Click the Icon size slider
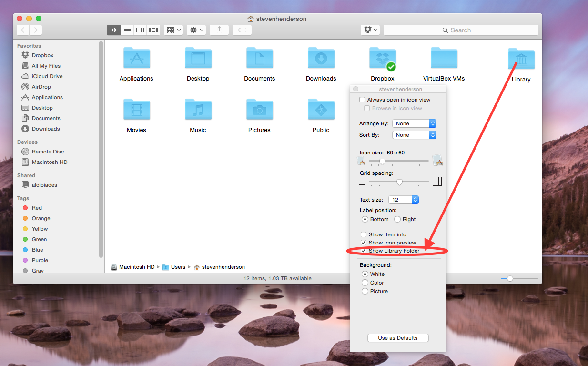The width and height of the screenshot is (588, 366). (x=398, y=162)
